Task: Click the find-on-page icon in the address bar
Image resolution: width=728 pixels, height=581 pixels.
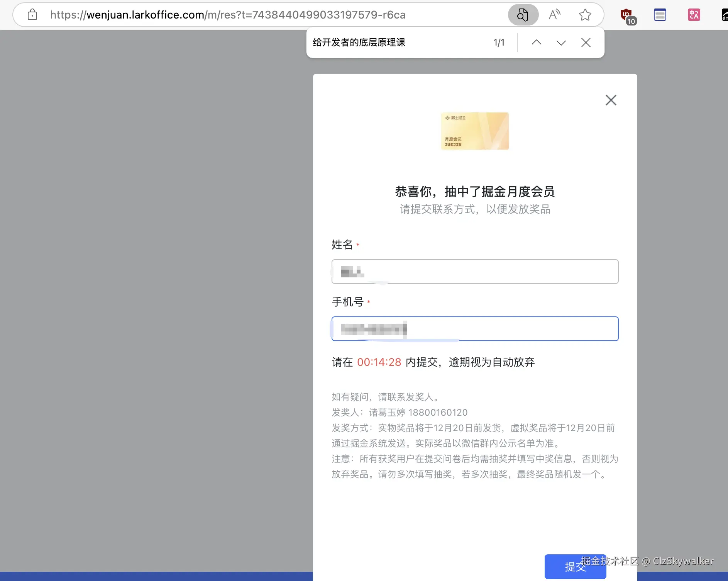Action: [x=523, y=15]
